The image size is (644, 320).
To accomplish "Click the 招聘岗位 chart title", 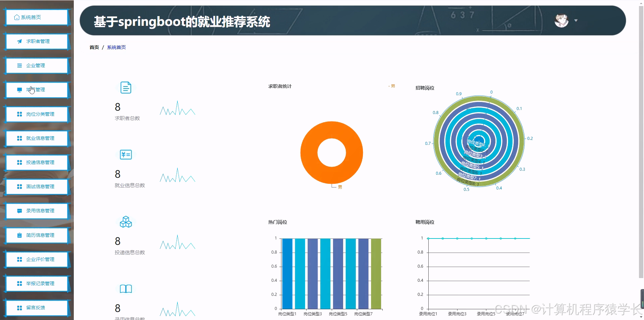I will coord(425,88).
